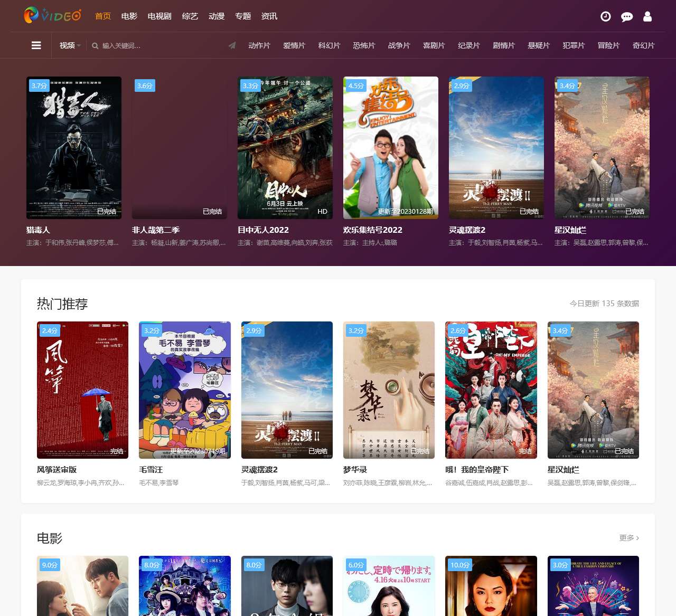Expand the 视频 search type dropdown
Viewport: 676px width, 616px height.
tap(70, 45)
